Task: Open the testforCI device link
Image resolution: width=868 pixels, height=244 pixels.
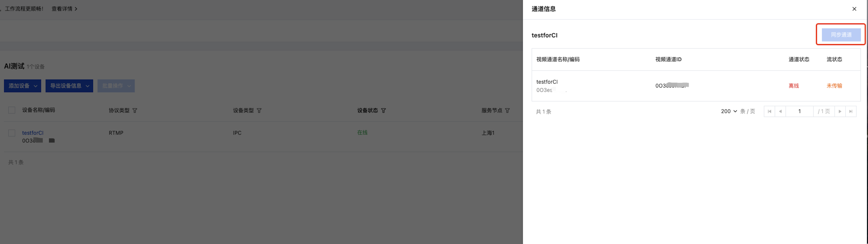Action: click(33, 133)
